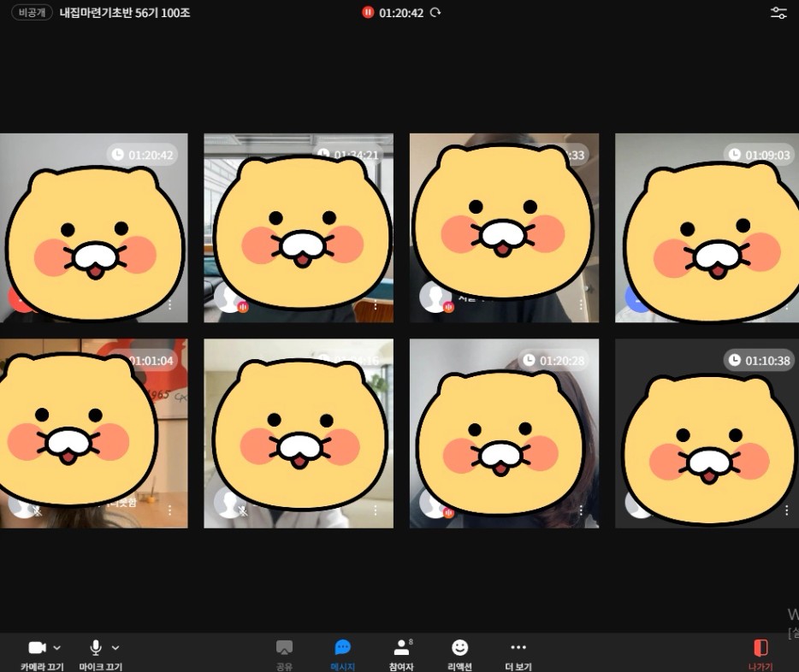This screenshot has width=799, height=672.
Task: Open the 더 보기 more menu
Action: [518, 654]
